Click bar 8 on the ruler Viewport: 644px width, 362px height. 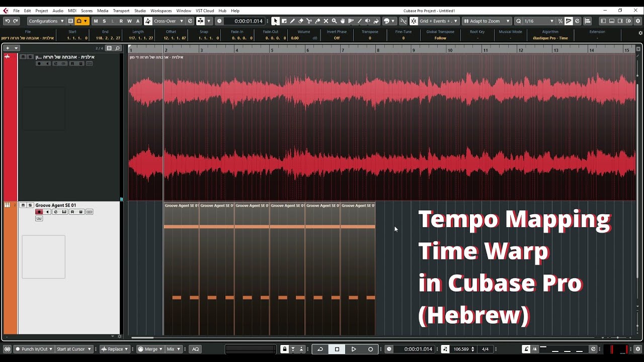378,50
